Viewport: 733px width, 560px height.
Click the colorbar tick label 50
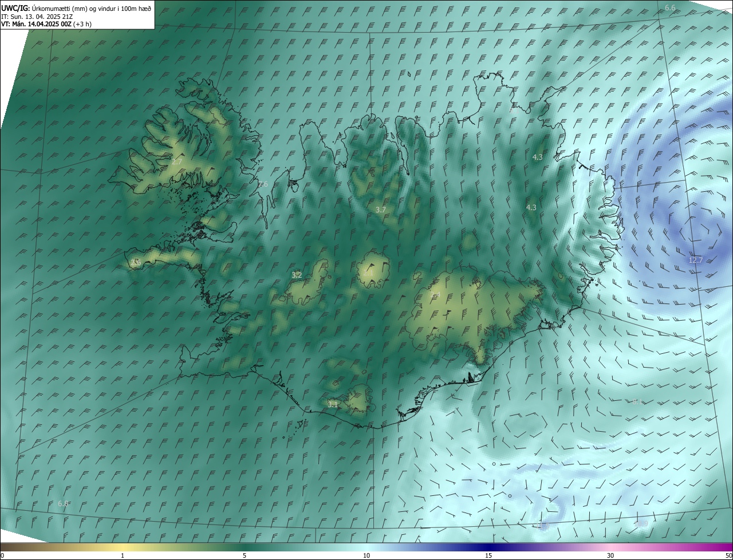pos(728,556)
